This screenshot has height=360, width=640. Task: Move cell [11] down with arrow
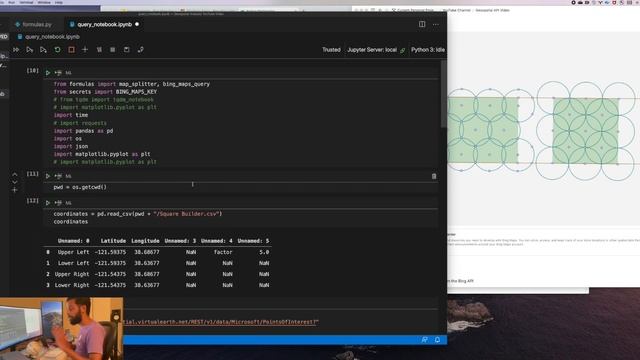[x=15, y=182]
